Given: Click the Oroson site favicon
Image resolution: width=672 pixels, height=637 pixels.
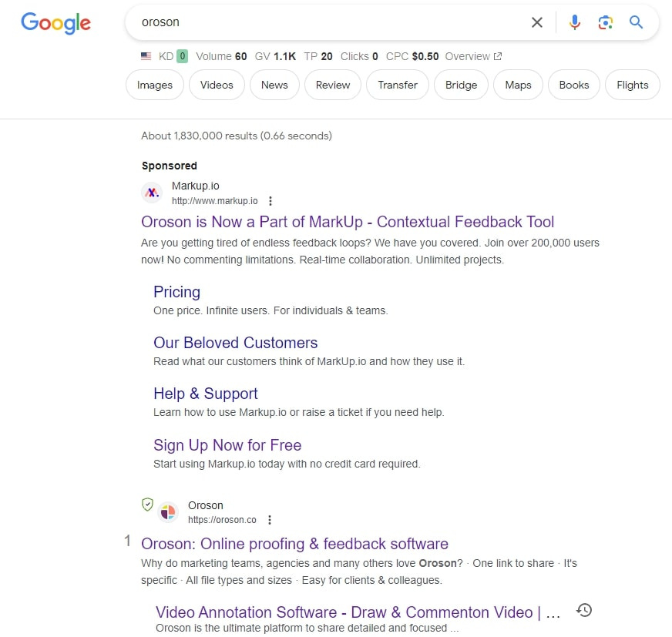Looking at the screenshot, I should 168,512.
